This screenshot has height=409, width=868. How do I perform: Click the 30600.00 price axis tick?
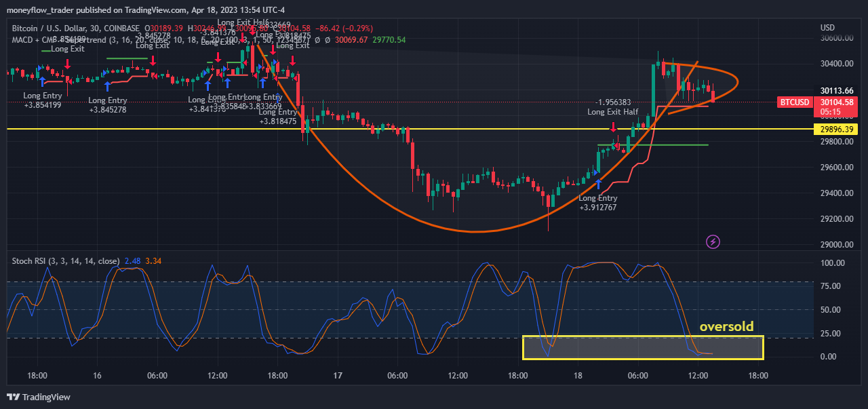[x=837, y=39]
